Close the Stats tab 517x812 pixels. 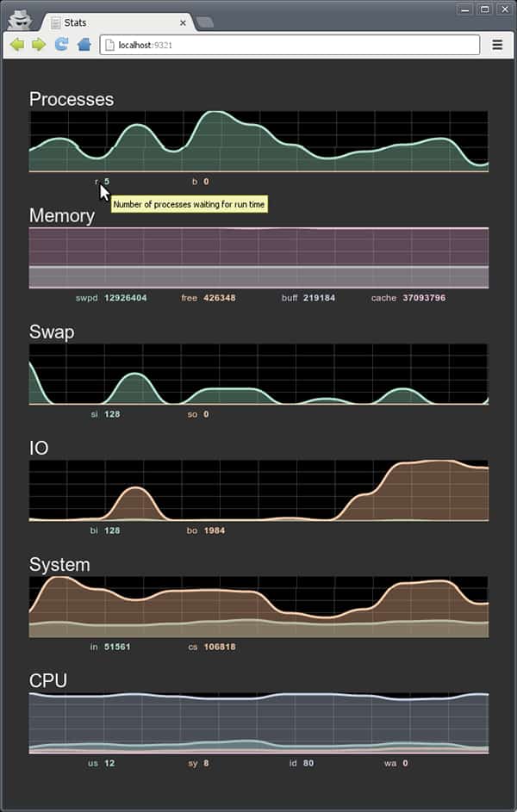click(183, 22)
